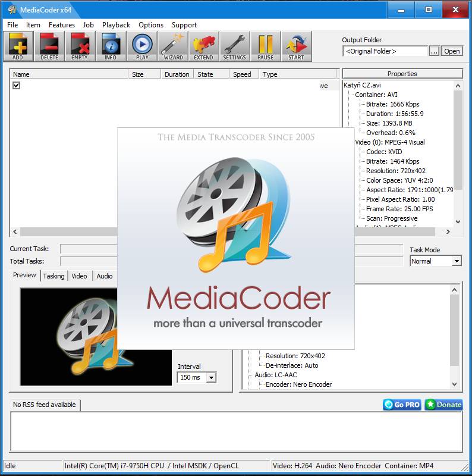Click the file list scroll-left arrow
This screenshot has height=476, width=472.
15,231
